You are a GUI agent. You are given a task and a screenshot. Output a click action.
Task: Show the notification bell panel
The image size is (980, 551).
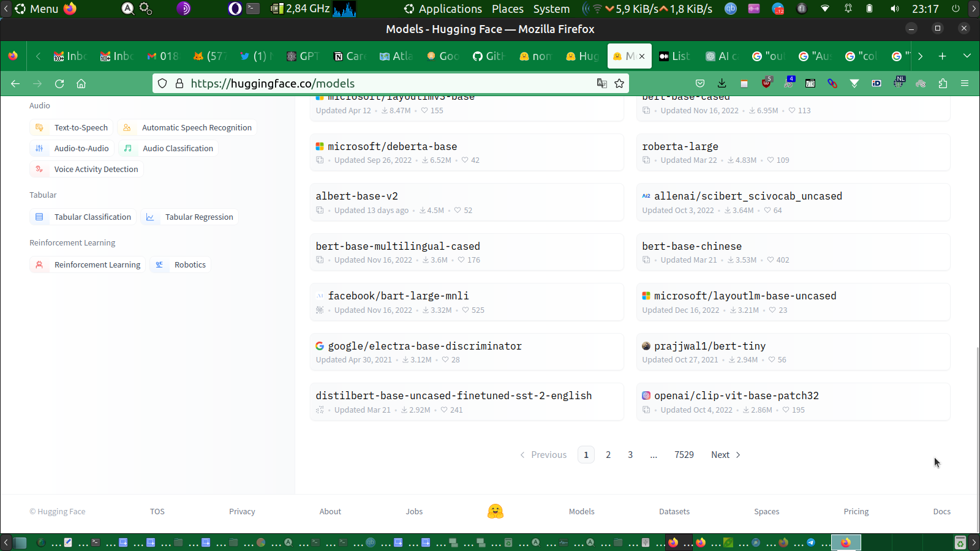point(848,9)
